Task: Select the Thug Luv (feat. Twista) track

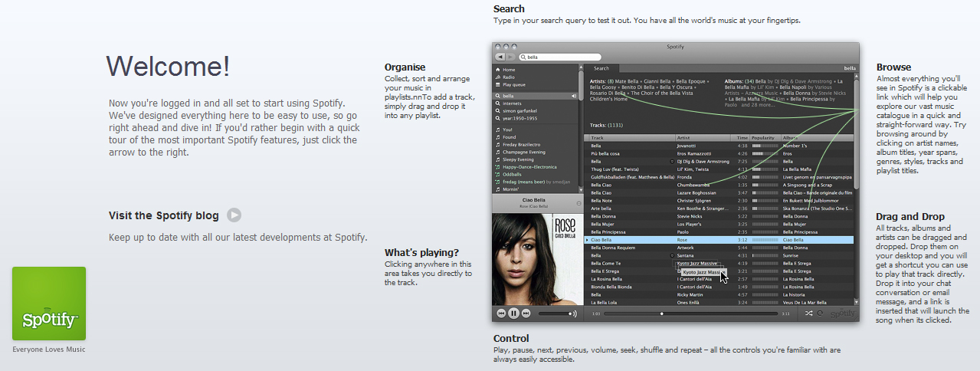Action: (x=720, y=169)
